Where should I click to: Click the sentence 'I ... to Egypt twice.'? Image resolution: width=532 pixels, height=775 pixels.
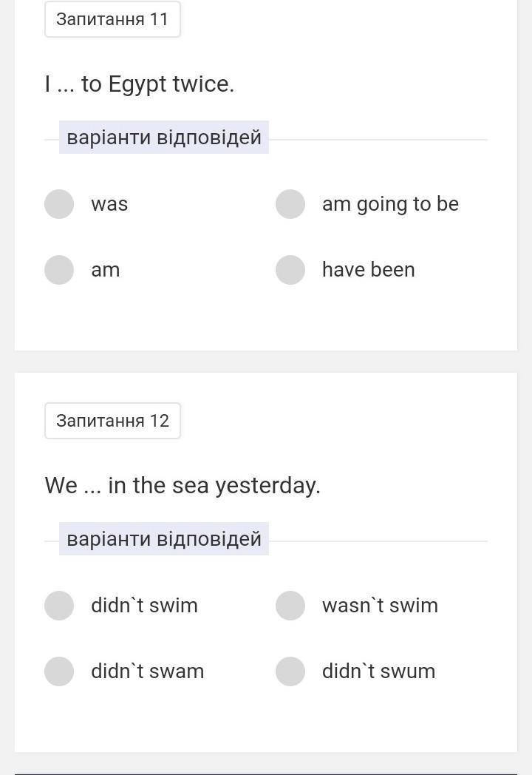(x=139, y=84)
